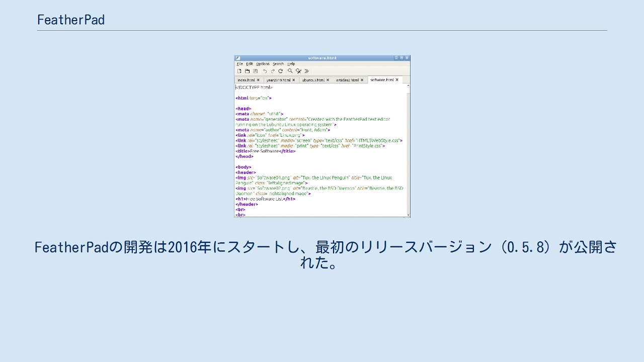
Task: Click the Redo arrow icon
Action: [x=273, y=71]
